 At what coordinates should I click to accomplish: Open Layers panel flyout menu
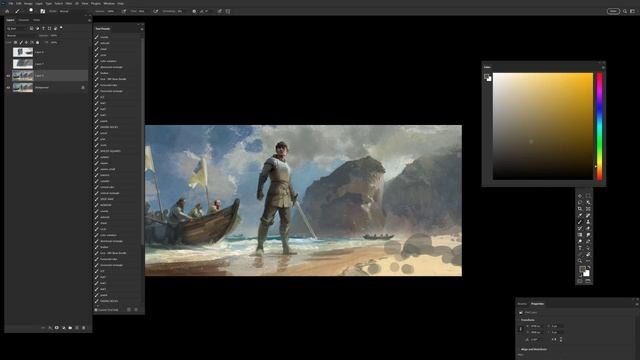[x=89, y=20]
